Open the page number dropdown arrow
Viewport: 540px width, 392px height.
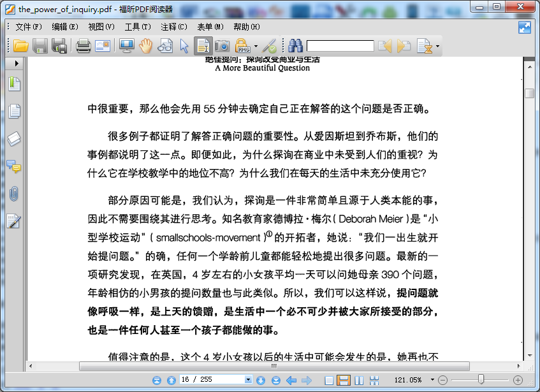tap(248, 379)
